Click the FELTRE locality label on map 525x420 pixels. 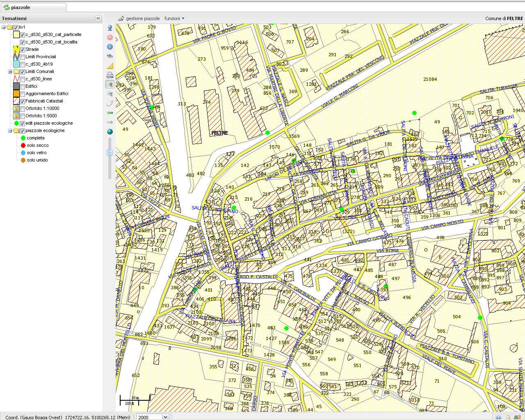coord(219,133)
